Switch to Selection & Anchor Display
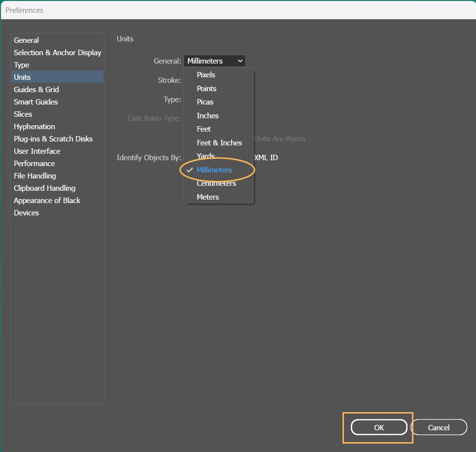 tap(57, 53)
